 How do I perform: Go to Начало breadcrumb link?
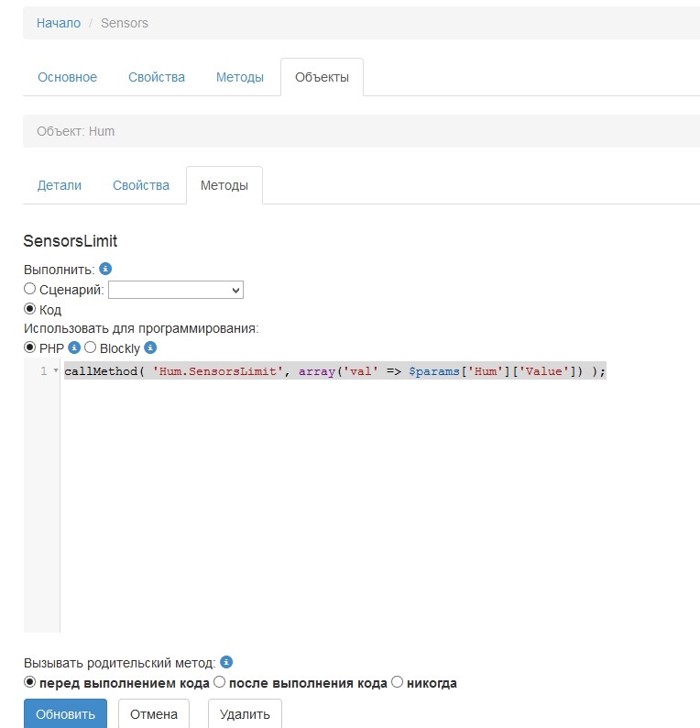point(59,23)
